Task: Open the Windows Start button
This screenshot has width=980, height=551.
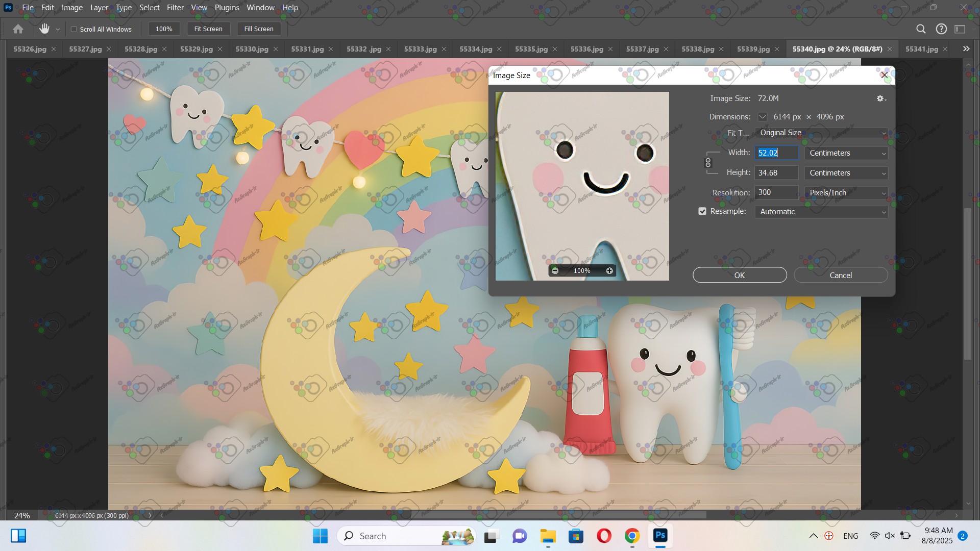Action: (321, 536)
